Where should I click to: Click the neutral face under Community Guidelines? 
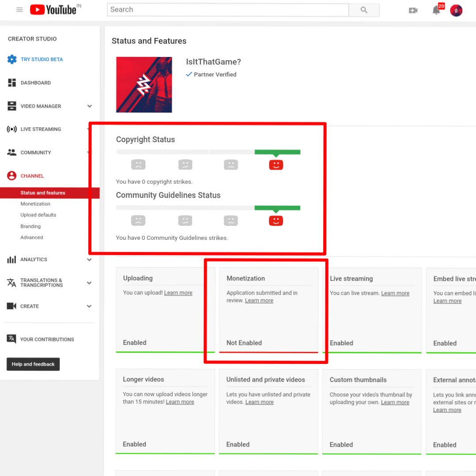tap(231, 221)
